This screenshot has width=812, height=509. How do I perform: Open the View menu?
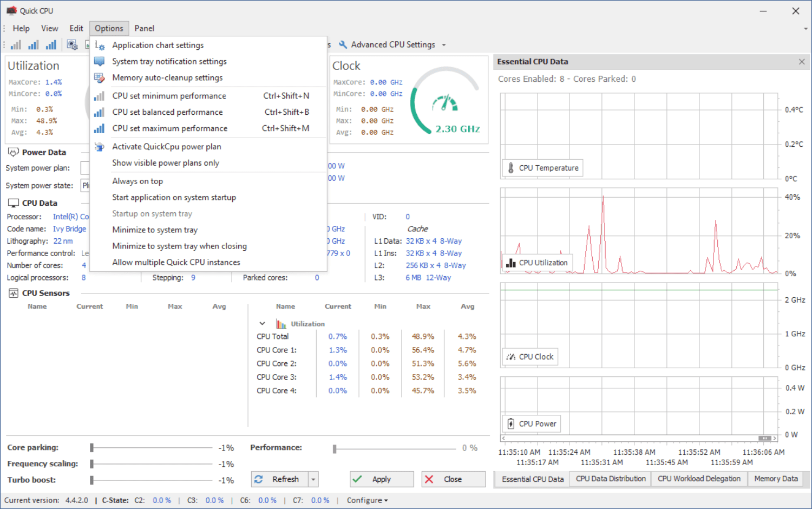tap(49, 28)
